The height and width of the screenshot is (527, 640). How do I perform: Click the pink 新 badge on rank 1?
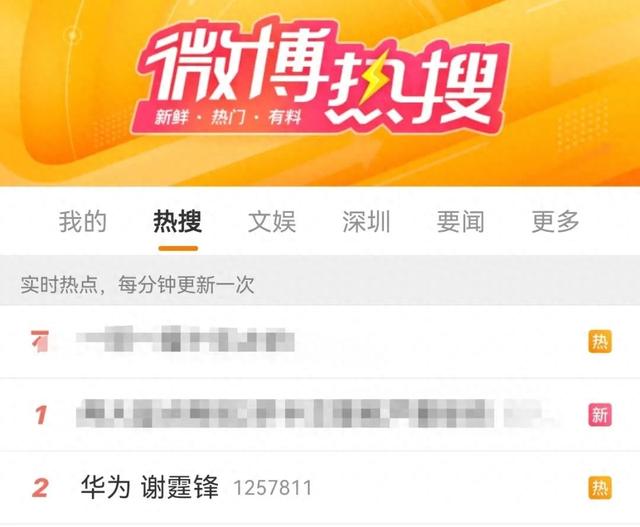click(600, 415)
